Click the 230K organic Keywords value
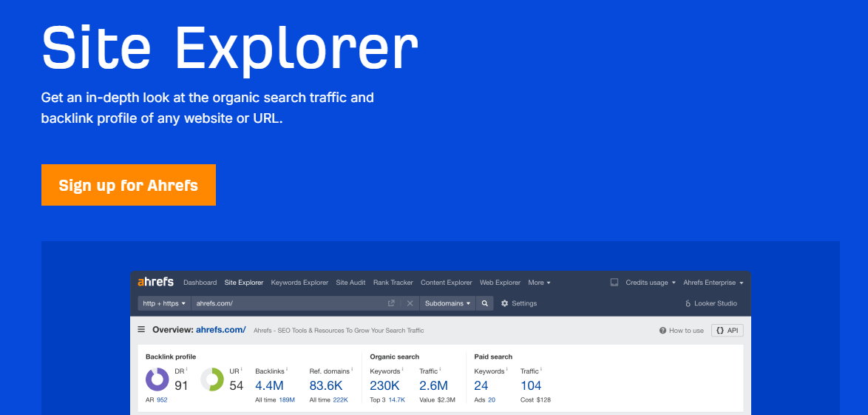Image resolution: width=868 pixels, height=415 pixels. pos(384,385)
